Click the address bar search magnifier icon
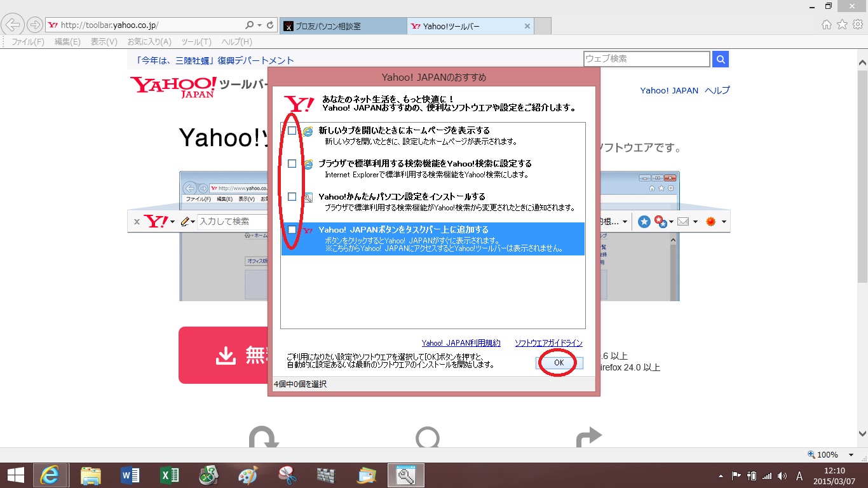This screenshot has width=868, height=488. pyautogui.click(x=250, y=25)
